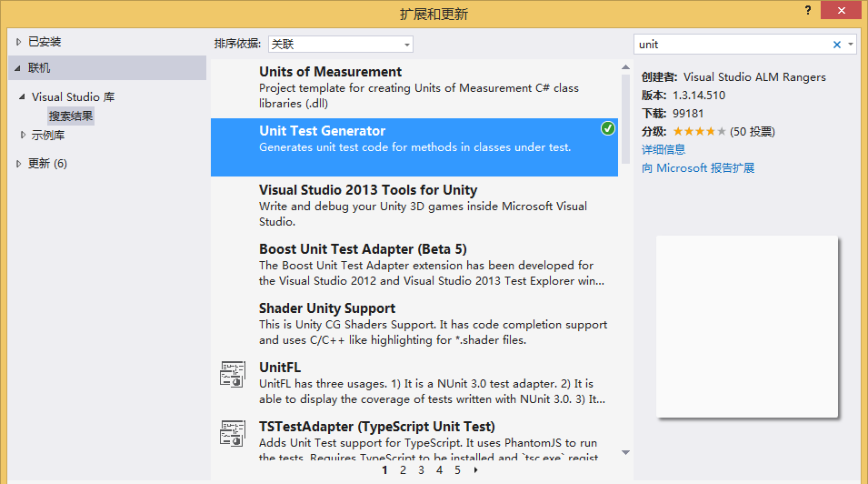Image resolution: width=868 pixels, height=484 pixels.
Task: Open the help question mark button
Action: point(808,11)
